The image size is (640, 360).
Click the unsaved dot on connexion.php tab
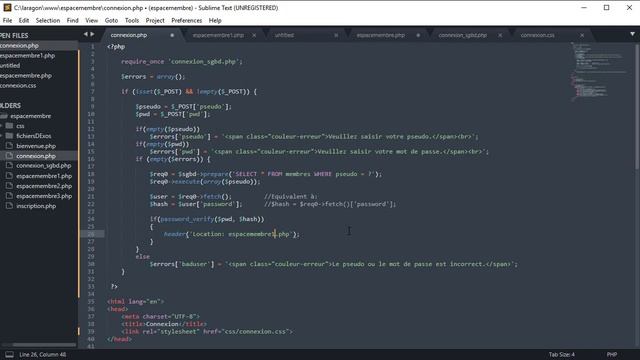pyautogui.click(x=172, y=35)
